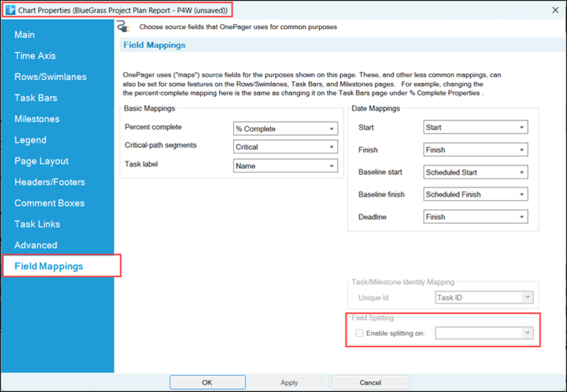Go to the Advanced page

coord(36,245)
